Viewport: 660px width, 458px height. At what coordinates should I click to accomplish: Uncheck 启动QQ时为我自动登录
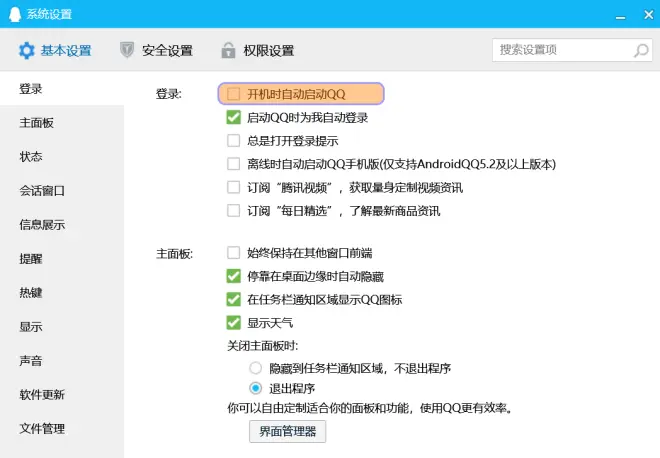[x=233, y=117]
